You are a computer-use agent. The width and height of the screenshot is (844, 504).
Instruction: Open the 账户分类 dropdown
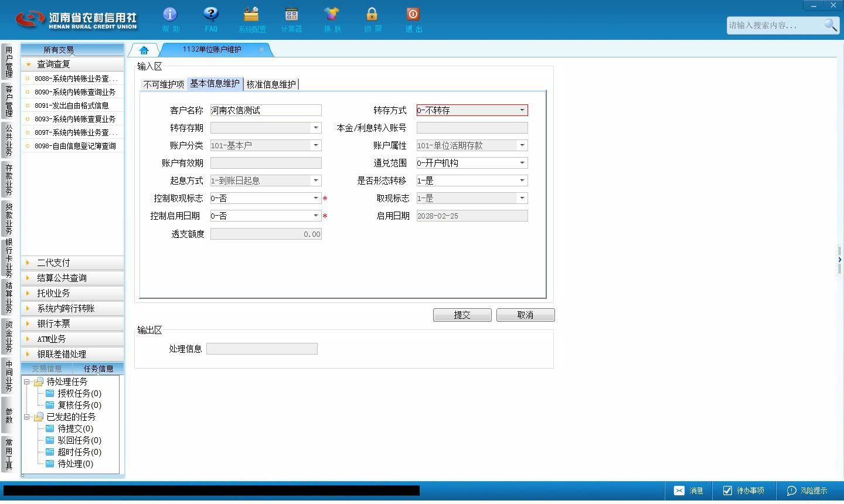coord(315,145)
